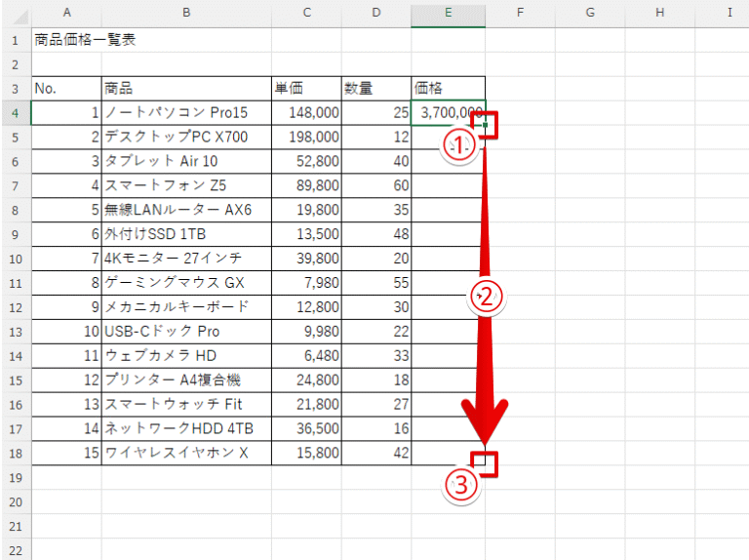The width and height of the screenshot is (749, 560).
Task: Select the 価格 header cell
Action: pyautogui.click(x=448, y=88)
